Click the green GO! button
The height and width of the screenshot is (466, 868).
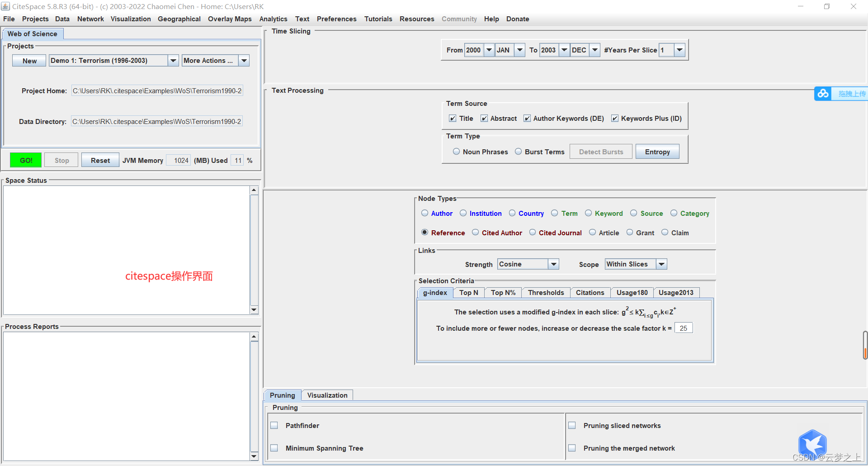coord(26,160)
